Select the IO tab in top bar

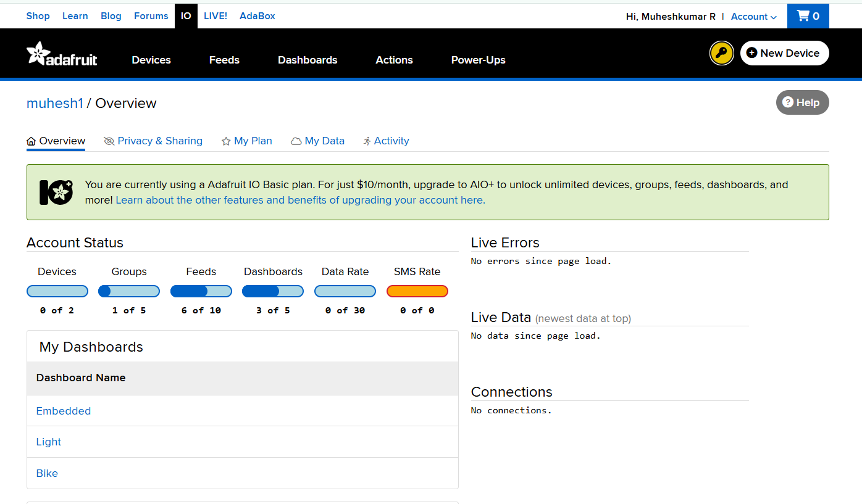pos(186,16)
